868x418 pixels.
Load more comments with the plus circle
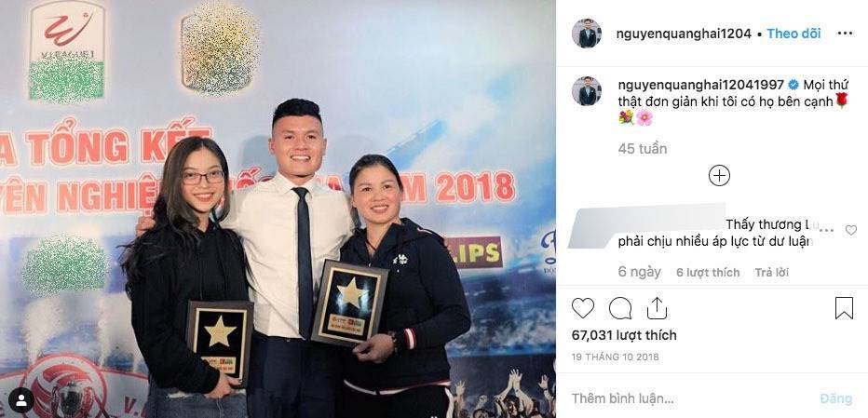tap(719, 176)
